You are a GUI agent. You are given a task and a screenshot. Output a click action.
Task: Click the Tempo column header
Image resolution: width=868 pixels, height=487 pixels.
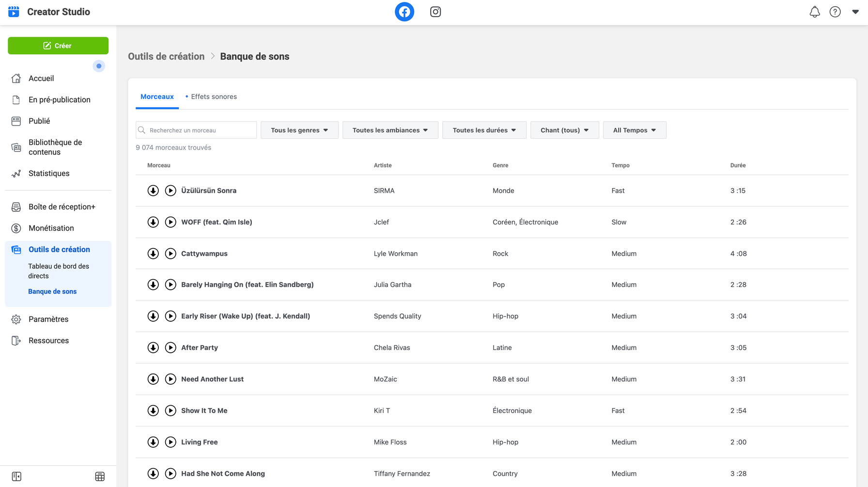(x=620, y=165)
